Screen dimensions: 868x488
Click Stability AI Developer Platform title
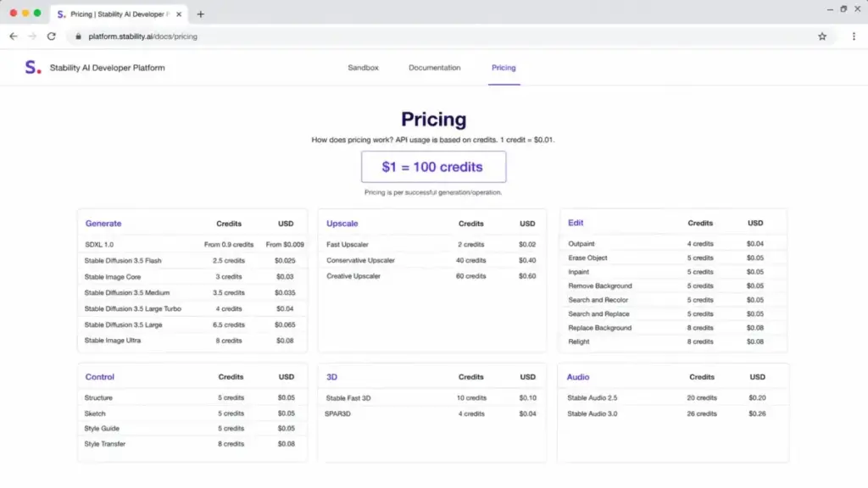[108, 68]
